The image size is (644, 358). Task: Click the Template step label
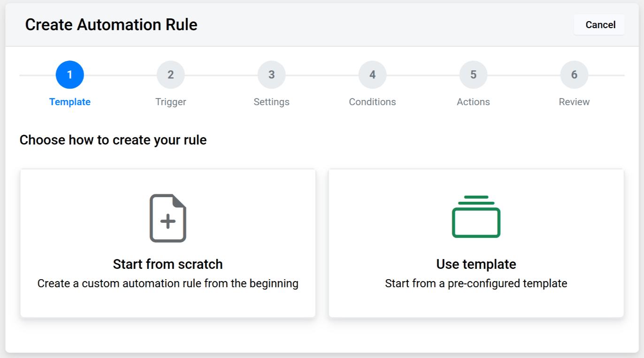click(69, 102)
